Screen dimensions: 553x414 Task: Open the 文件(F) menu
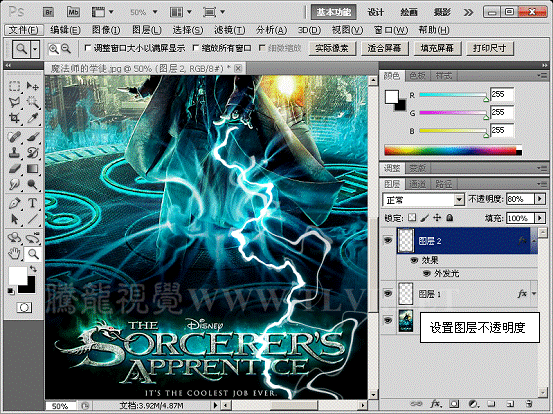24,30
